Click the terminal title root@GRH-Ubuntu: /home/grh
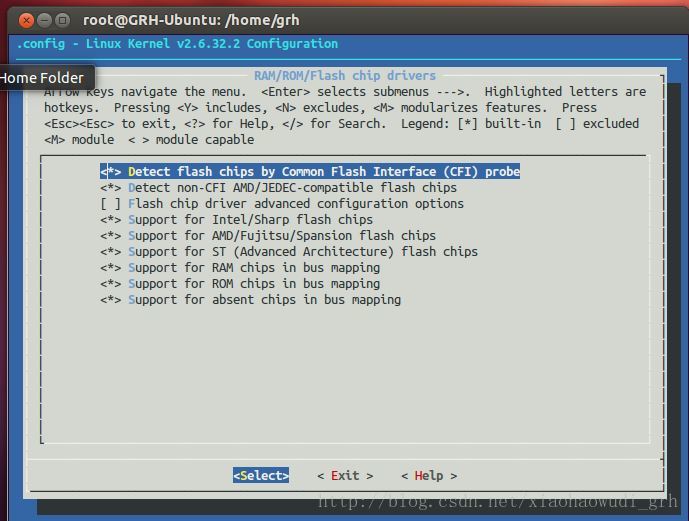Viewport: 689px width, 521px height. [x=191, y=20]
